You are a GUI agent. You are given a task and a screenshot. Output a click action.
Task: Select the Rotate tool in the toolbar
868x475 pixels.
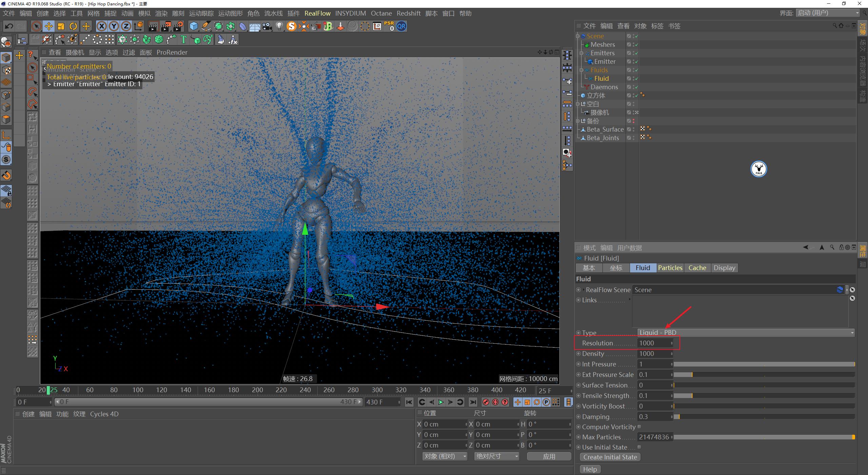pos(73,26)
